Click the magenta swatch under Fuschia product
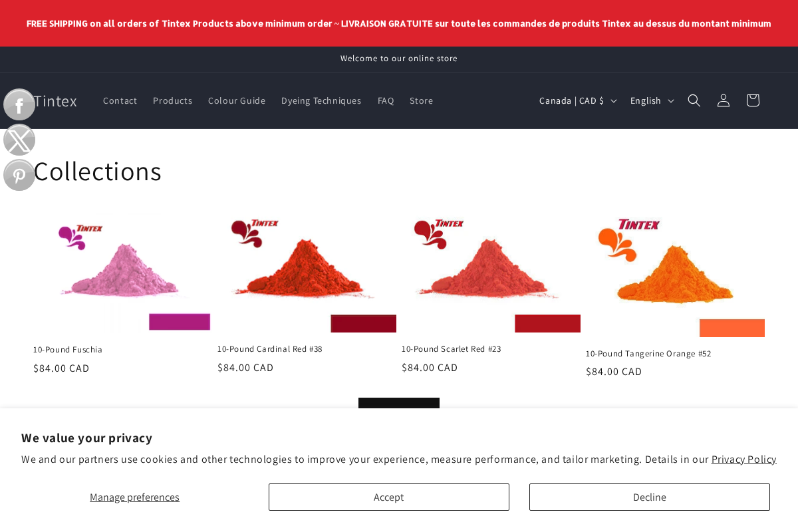 pyautogui.click(x=179, y=321)
